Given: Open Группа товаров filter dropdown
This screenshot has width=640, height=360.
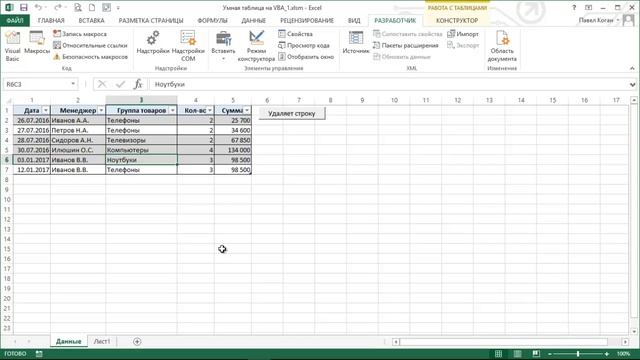Looking at the screenshot, I should point(172,111).
